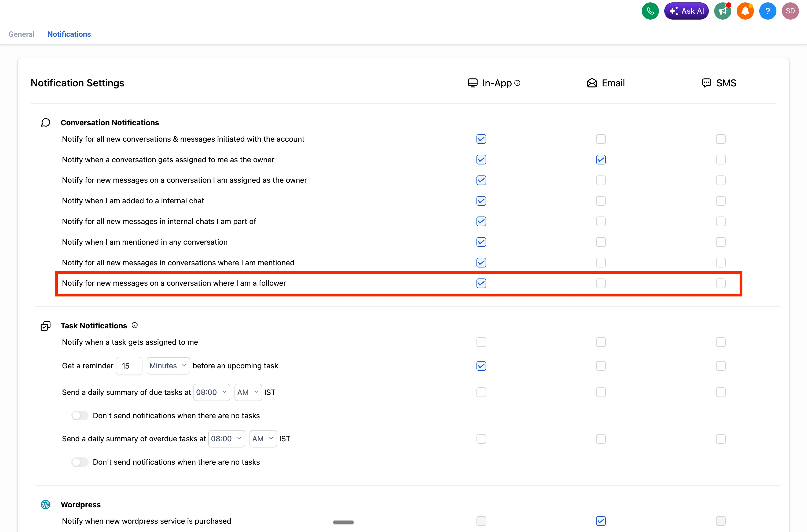This screenshot has height=532, width=807.
Task: Click the Ask AI button
Action: click(686, 10)
